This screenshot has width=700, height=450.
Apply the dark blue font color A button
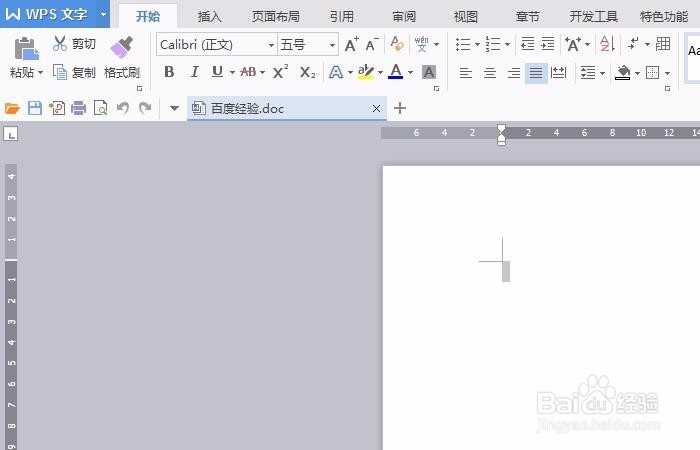pyautogui.click(x=396, y=71)
